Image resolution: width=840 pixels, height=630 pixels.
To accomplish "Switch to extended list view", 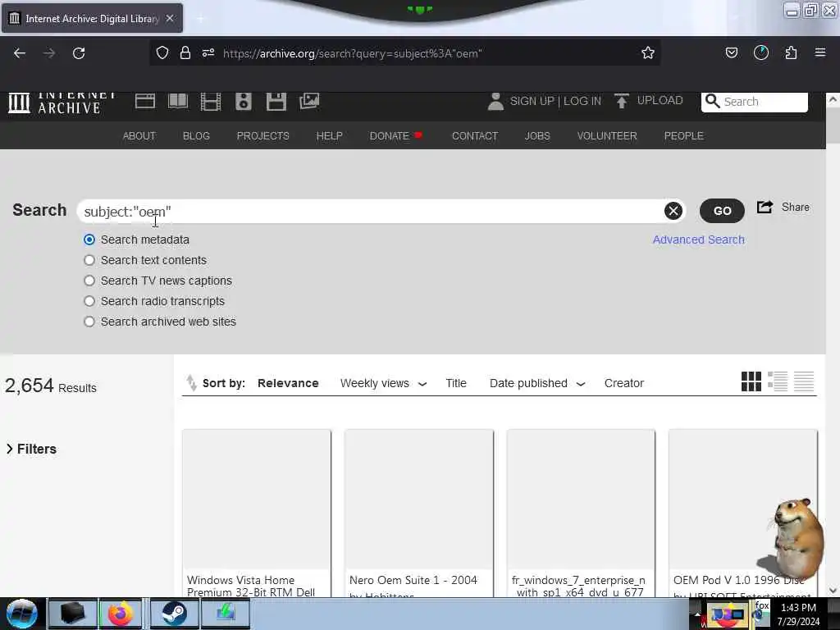I will coord(778,381).
